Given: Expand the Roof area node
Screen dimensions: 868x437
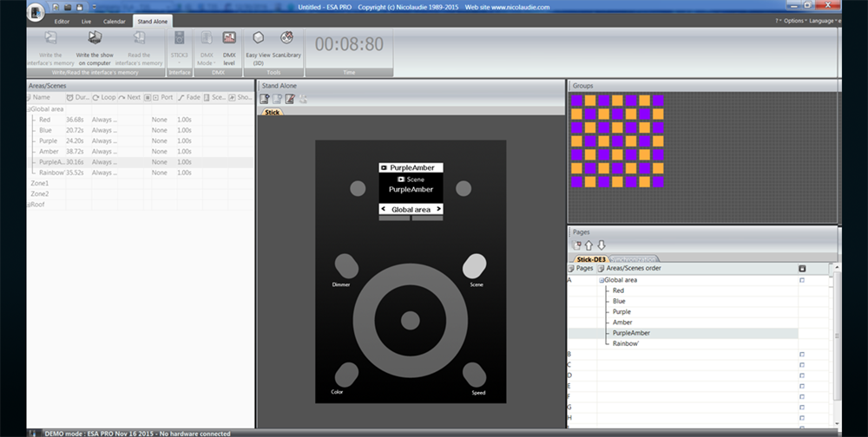Looking at the screenshot, I should [29, 205].
